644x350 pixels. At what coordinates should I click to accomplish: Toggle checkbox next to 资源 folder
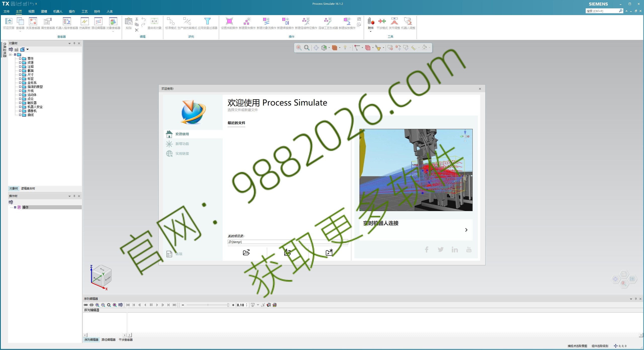(20, 63)
